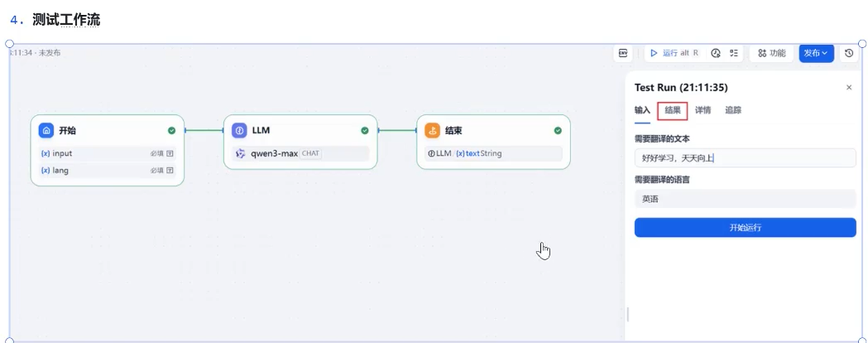Switch to the 结果 tab

(673, 110)
